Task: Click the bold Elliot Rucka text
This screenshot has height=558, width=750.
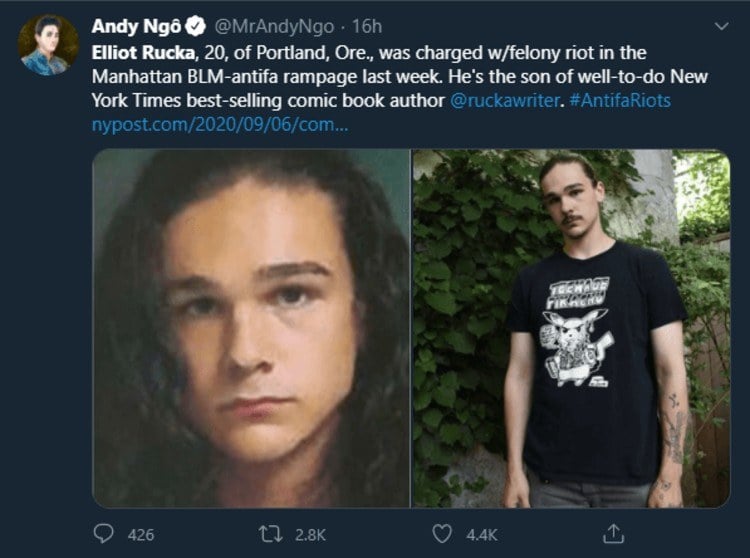Action: (x=143, y=53)
